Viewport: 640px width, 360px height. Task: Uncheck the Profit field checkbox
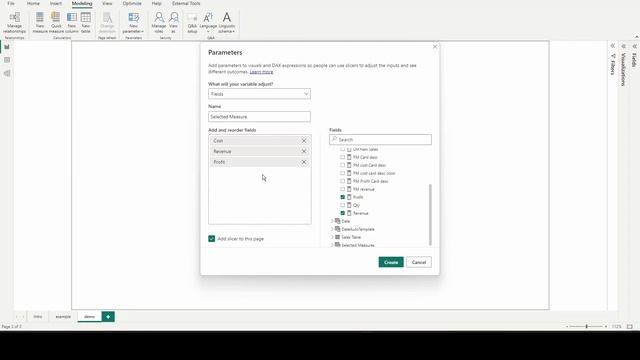(x=342, y=197)
